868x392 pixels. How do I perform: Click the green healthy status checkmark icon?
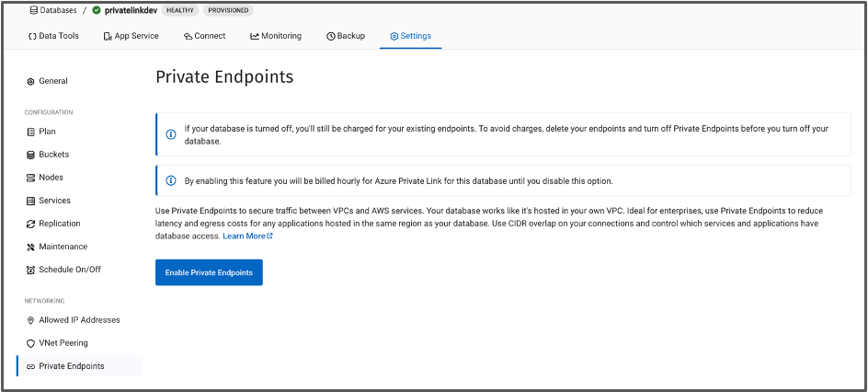[x=97, y=10]
